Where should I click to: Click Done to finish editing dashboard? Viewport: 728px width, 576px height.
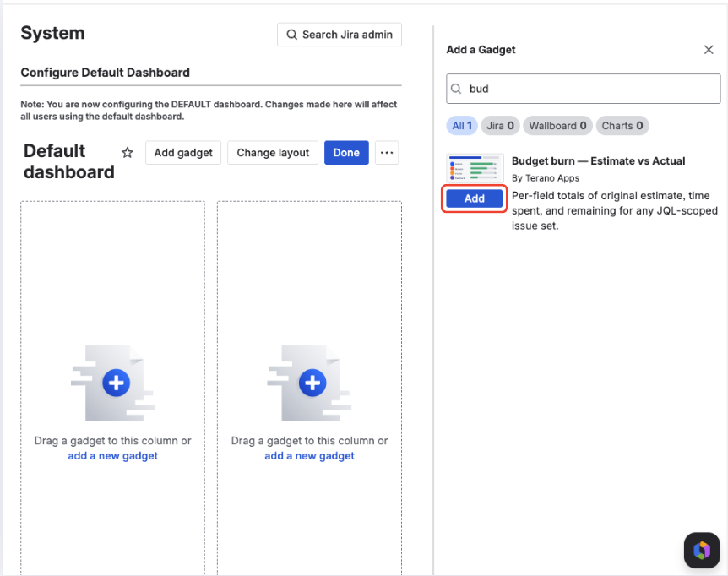346,153
